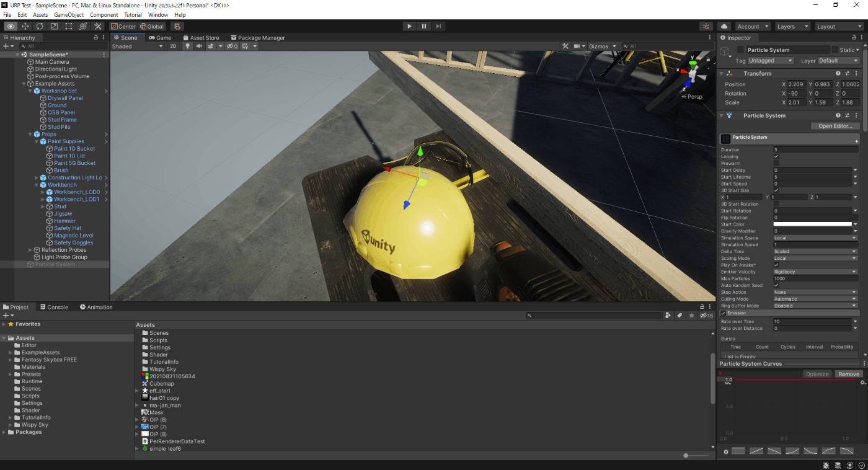The height and width of the screenshot is (470, 868).
Task: Toggle Play On Awake checkbox
Action: click(776, 265)
